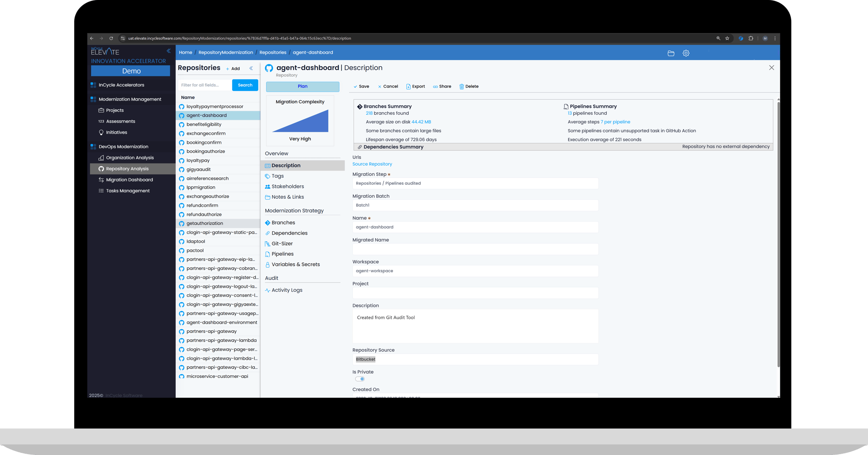The height and width of the screenshot is (455, 868).
Task: Reload the page in the browser
Action: pos(111,38)
